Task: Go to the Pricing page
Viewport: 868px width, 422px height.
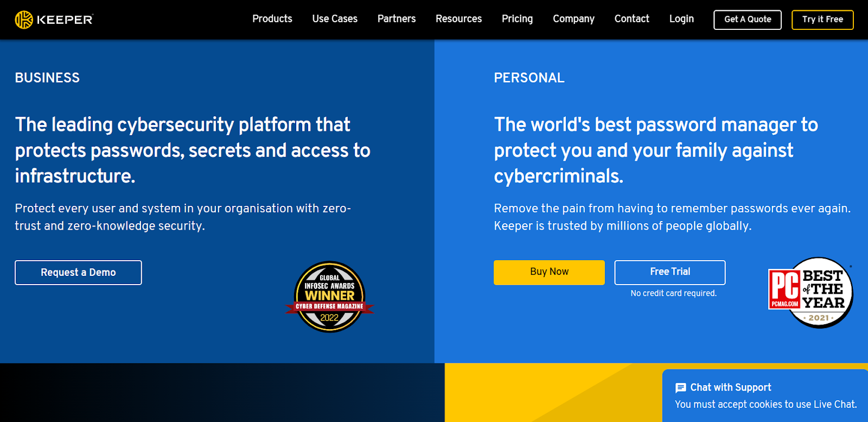Action: pos(517,19)
